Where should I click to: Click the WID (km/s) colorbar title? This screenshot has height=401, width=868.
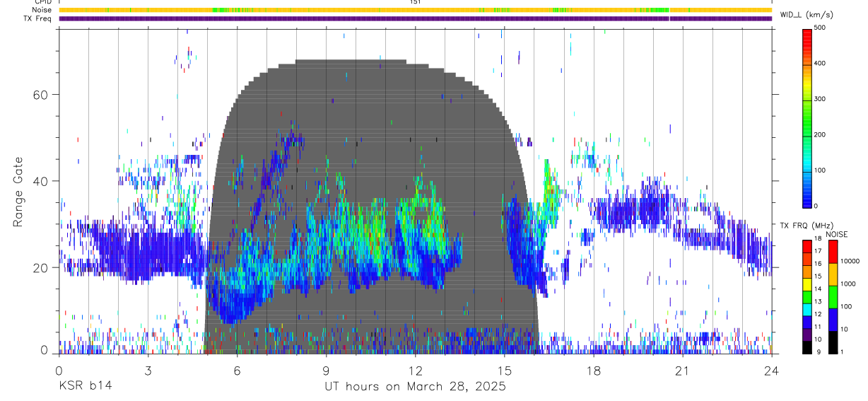(806, 15)
